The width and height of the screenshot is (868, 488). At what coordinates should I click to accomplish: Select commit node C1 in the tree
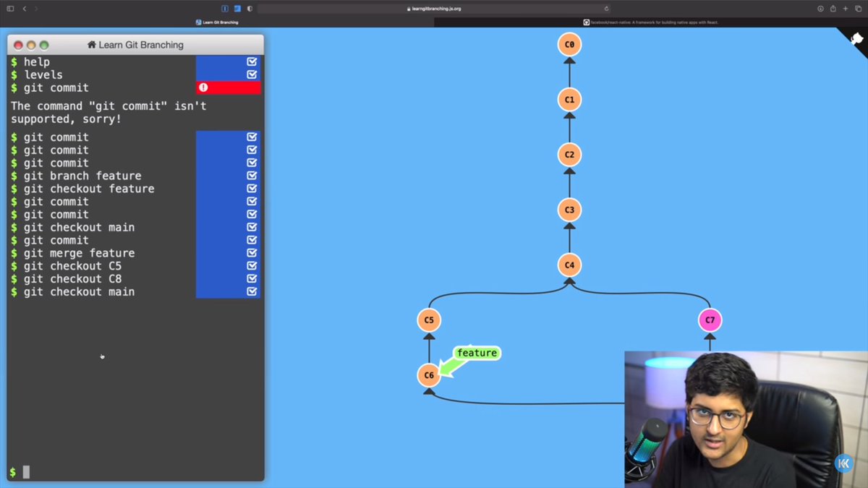tap(569, 99)
